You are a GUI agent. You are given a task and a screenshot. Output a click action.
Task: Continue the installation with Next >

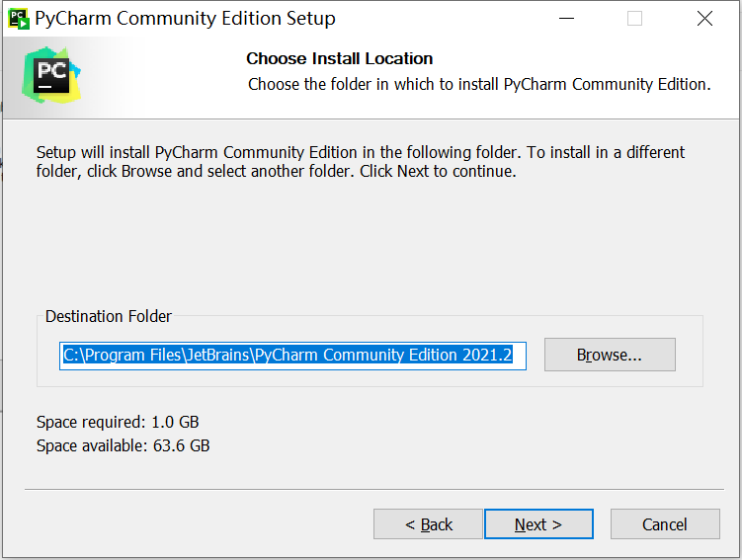point(538,524)
